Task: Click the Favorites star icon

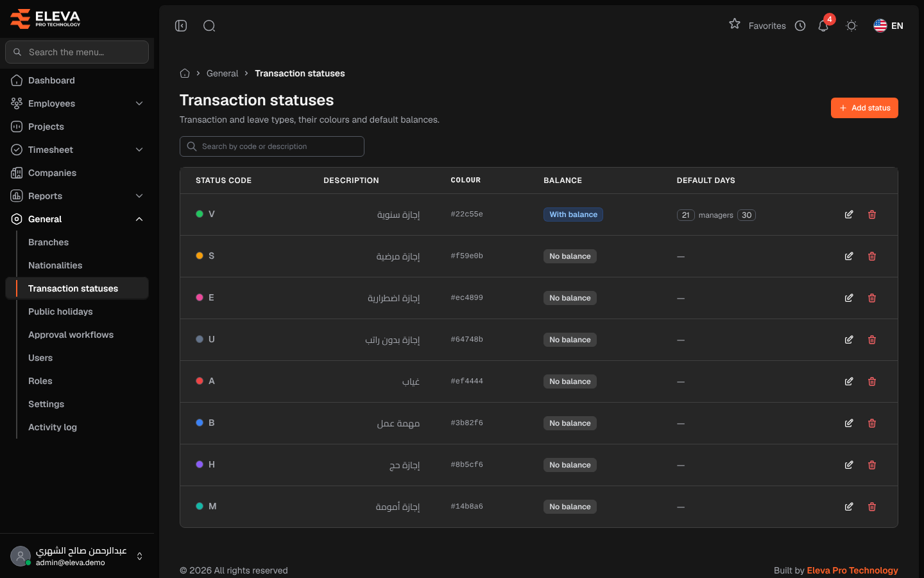Action: [735, 24]
